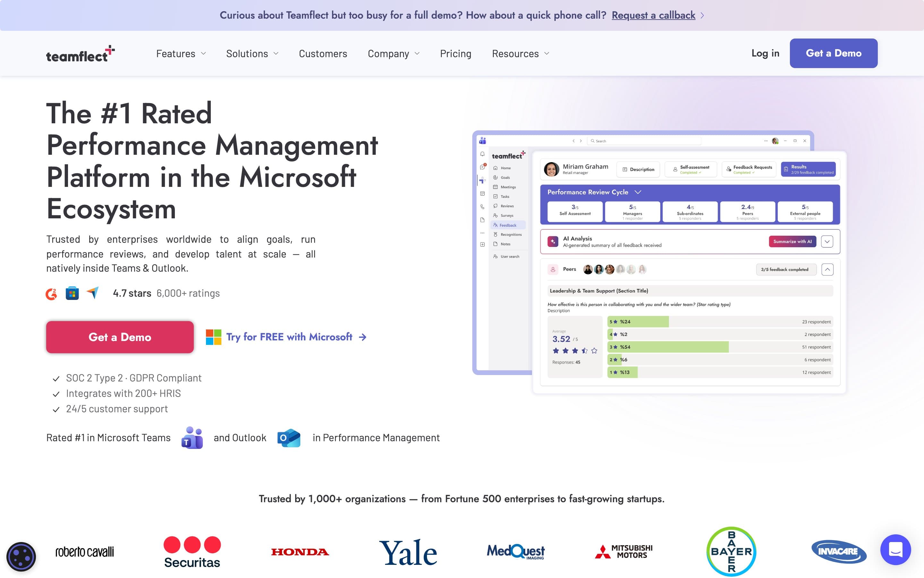Click the Summarize with AI button

click(792, 241)
